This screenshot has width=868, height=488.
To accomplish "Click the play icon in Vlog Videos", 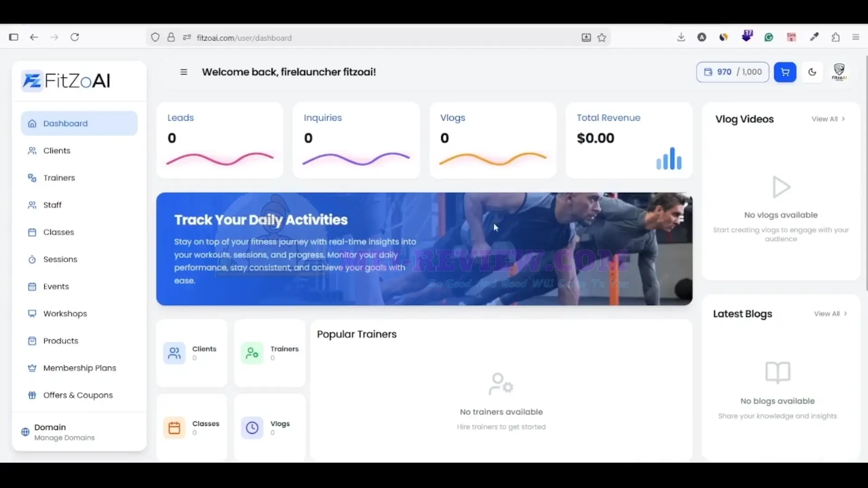I will (x=781, y=187).
